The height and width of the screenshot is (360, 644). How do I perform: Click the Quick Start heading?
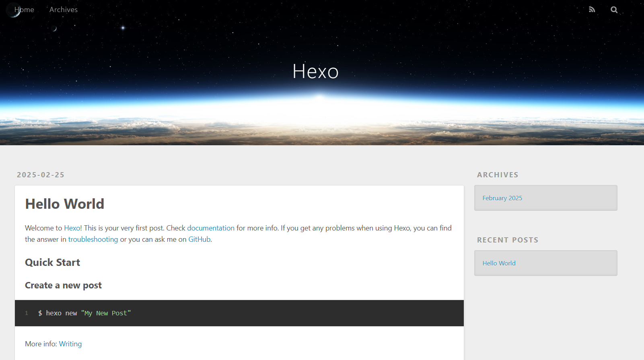(x=53, y=263)
